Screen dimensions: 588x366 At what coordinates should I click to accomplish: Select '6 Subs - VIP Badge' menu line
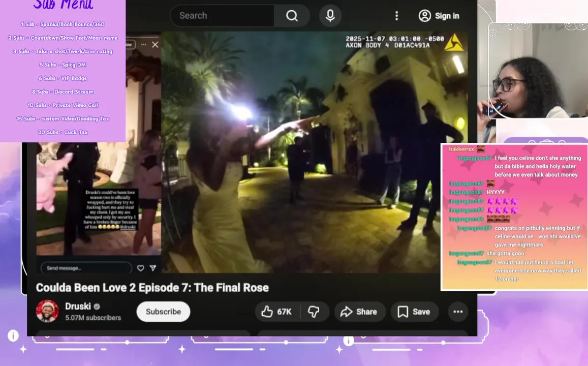tap(63, 78)
